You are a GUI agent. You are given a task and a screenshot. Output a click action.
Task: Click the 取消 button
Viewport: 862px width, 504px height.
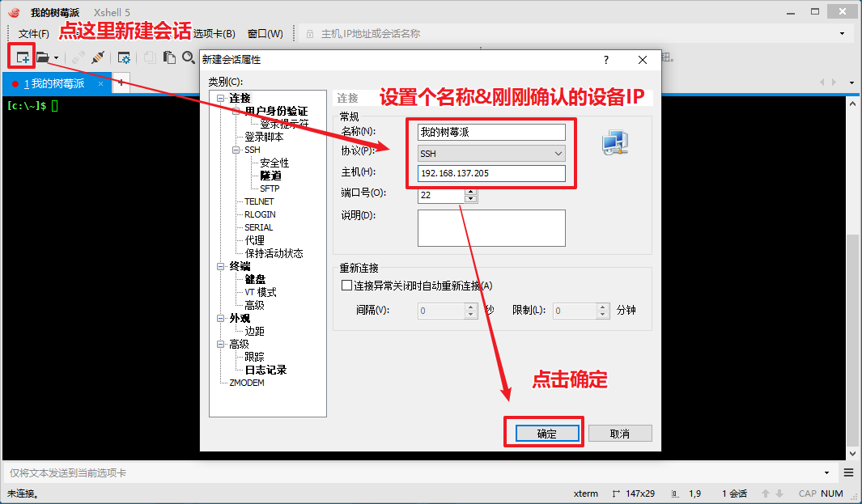tap(620, 434)
